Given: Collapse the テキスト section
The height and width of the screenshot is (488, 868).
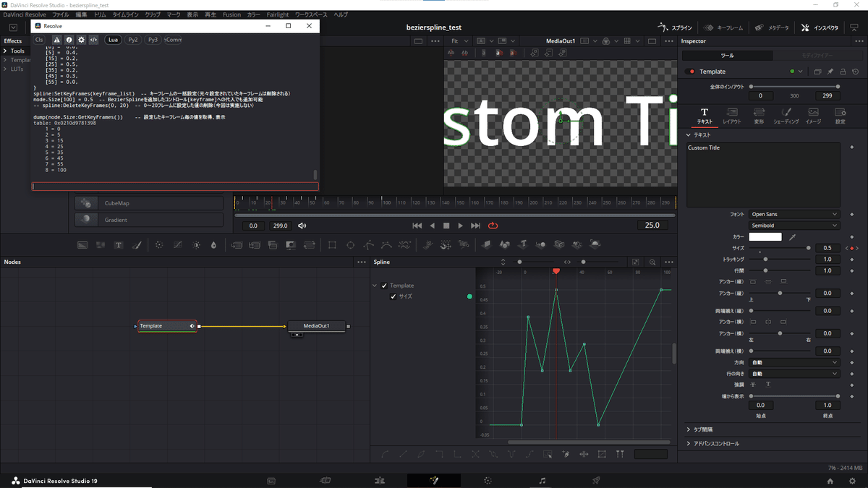Looking at the screenshot, I should [x=689, y=135].
